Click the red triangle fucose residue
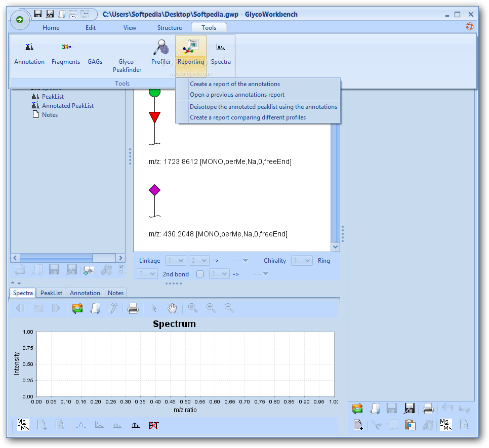Image resolution: width=489 pixels, height=448 pixels. [x=155, y=117]
